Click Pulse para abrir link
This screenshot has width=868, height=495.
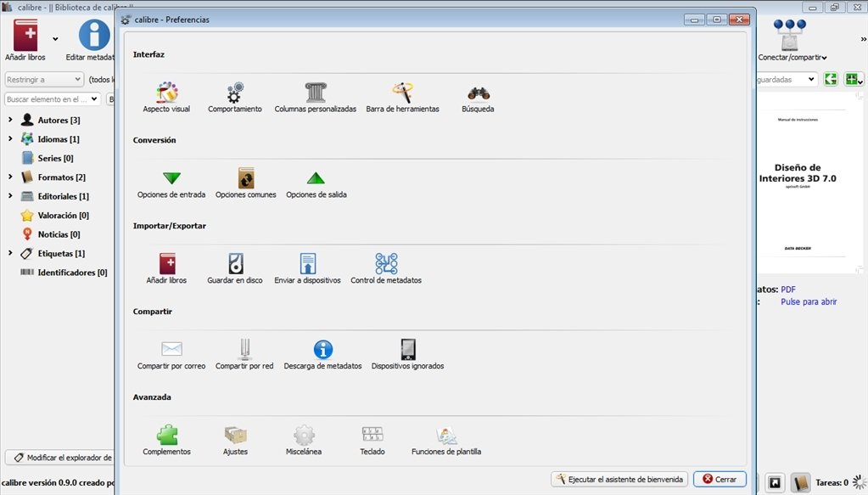pos(809,301)
